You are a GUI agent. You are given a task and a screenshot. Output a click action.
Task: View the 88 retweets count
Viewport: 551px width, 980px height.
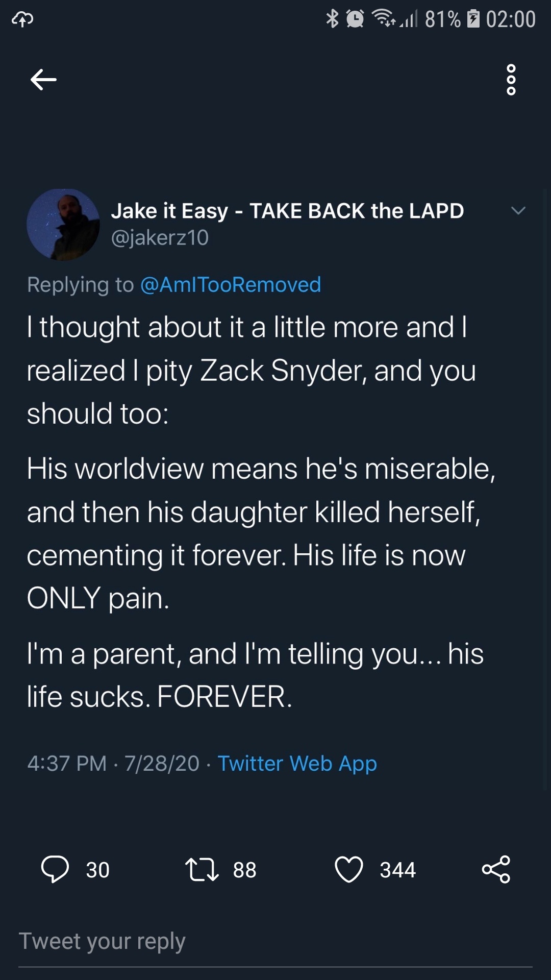tap(244, 870)
